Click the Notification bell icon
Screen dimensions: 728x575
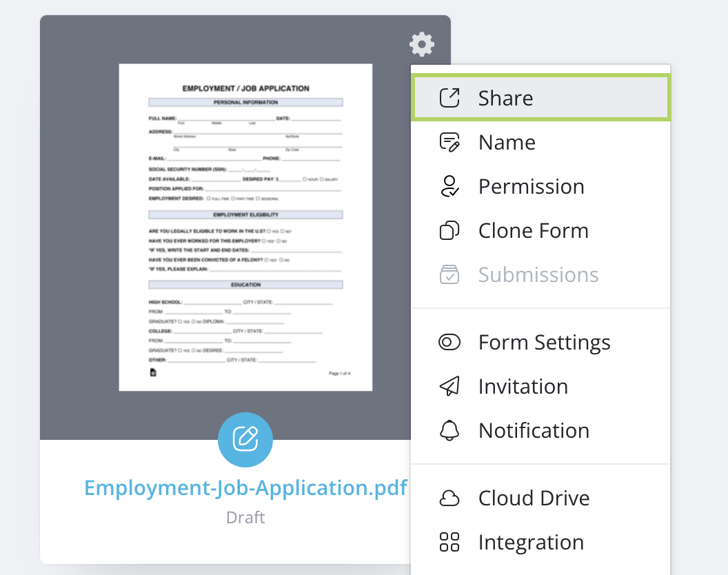[449, 431]
